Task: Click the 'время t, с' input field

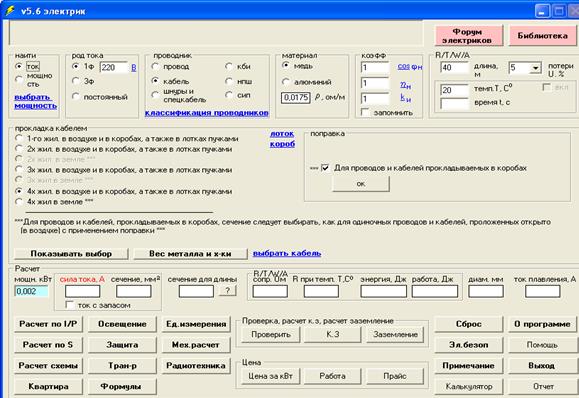Action: coord(454,104)
